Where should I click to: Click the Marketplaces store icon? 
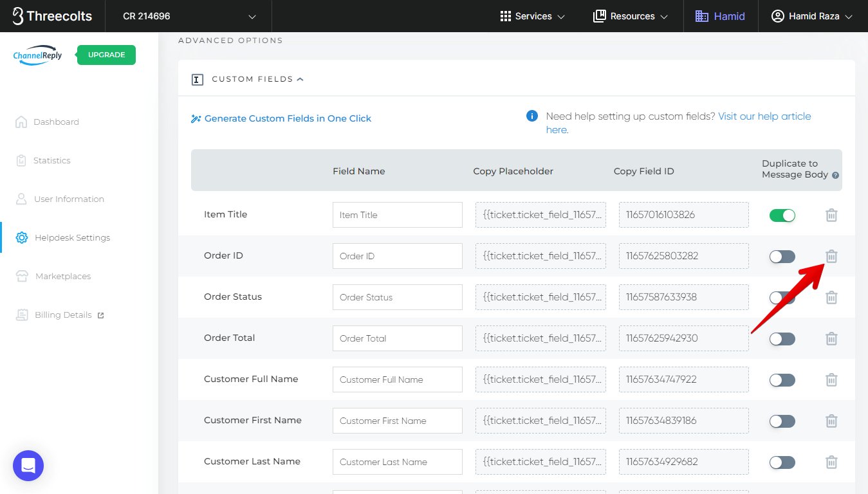tap(23, 276)
